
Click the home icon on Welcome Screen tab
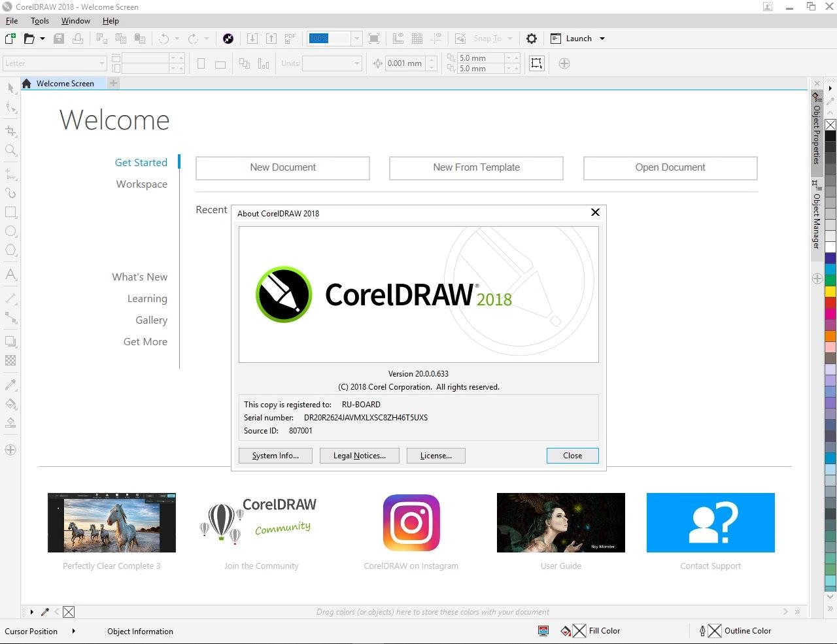[26, 84]
